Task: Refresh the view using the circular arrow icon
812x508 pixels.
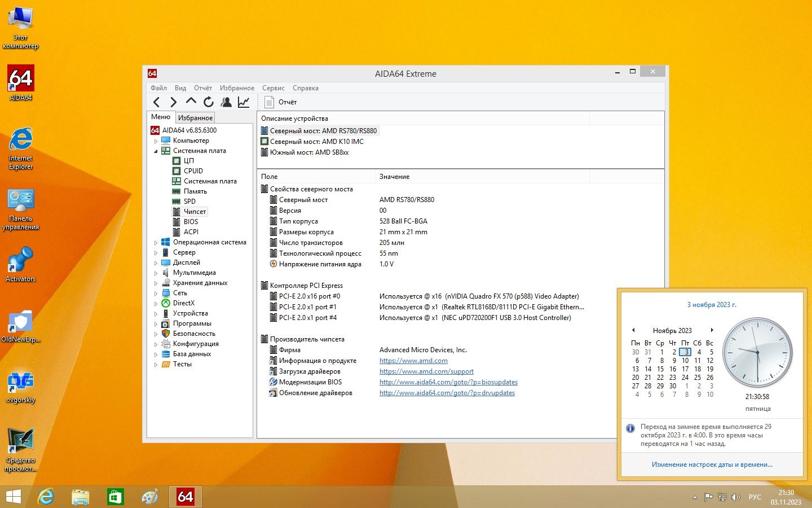Action: [209, 102]
